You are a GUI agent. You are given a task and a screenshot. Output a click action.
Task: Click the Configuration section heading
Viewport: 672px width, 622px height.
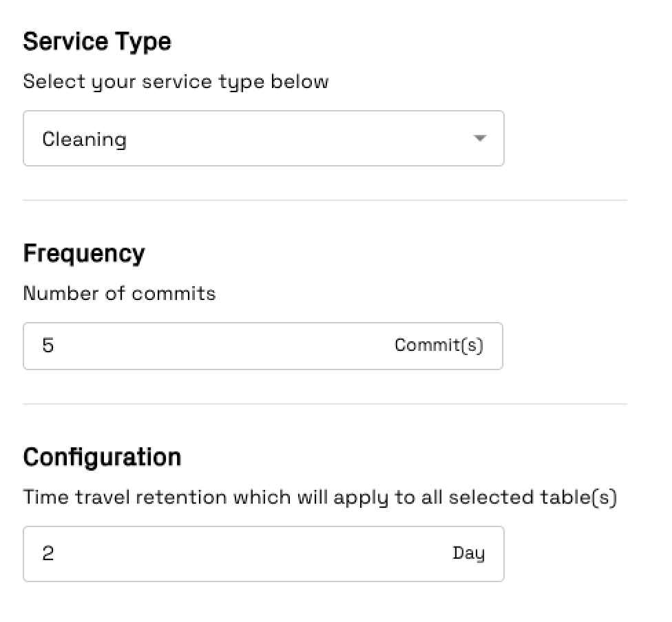pyautogui.click(x=103, y=457)
